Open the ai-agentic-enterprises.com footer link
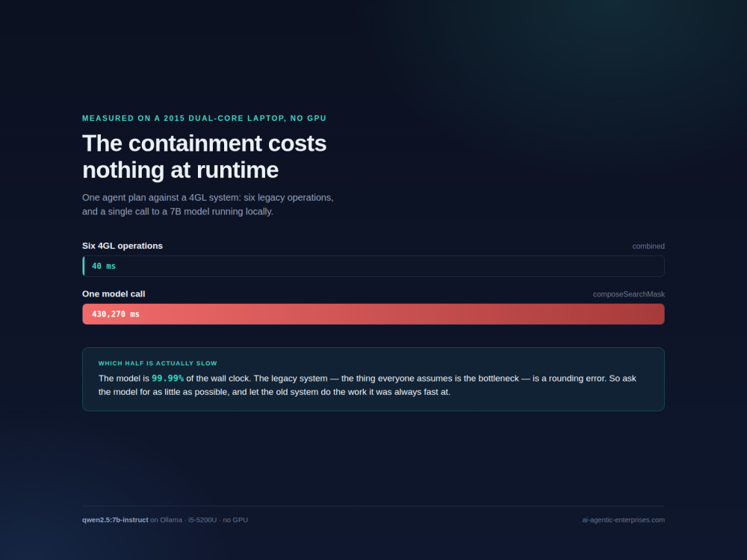747x560 pixels. tap(623, 520)
